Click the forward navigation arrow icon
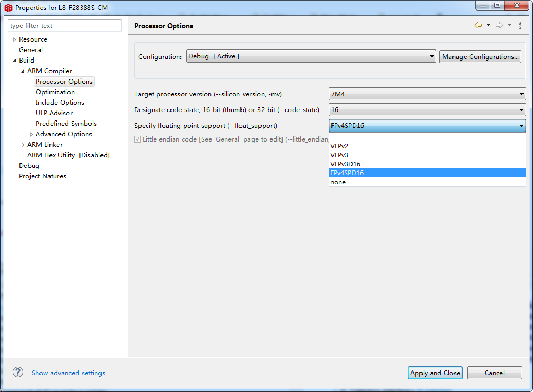 pos(499,25)
